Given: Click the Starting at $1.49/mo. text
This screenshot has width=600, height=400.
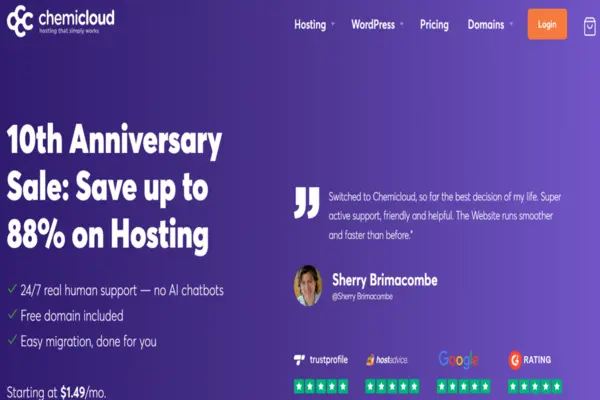Looking at the screenshot, I should (x=56, y=393).
